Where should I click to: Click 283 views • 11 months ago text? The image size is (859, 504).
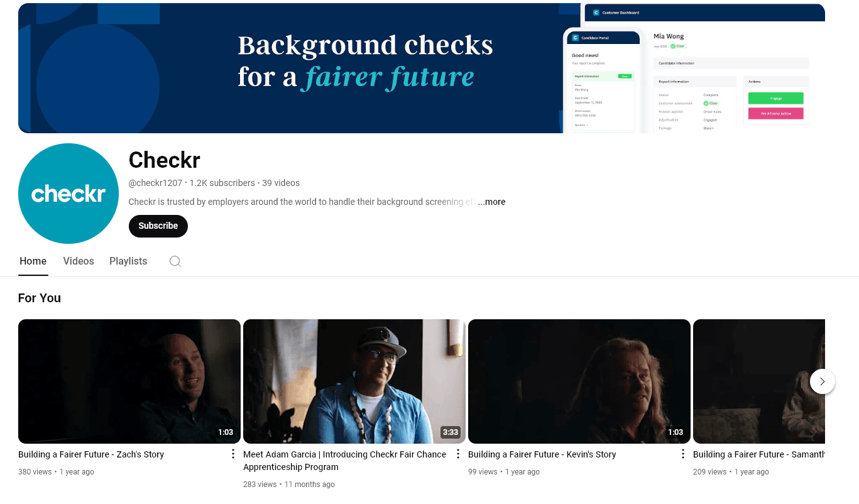(x=289, y=485)
